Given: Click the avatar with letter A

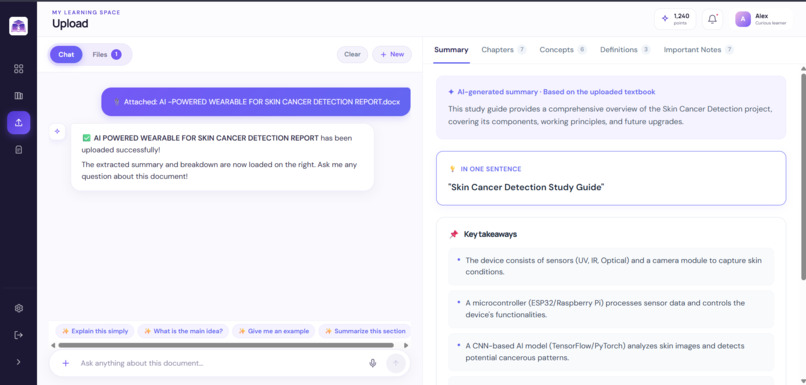Looking at the screenshot, I should coord(743,19).
